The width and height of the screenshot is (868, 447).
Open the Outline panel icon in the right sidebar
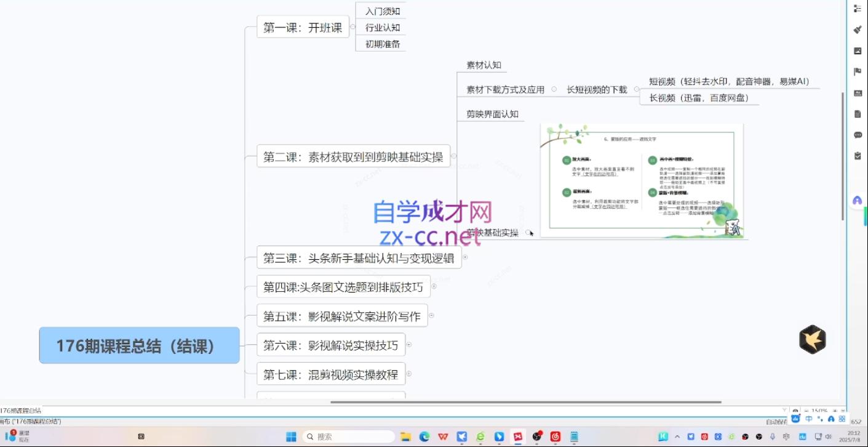point(858,9)
